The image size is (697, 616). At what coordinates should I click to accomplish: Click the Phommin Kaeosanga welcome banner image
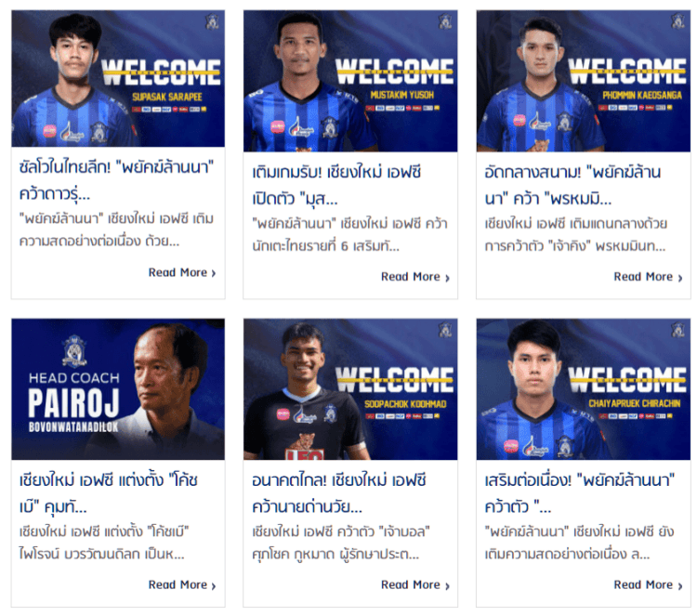(x=584, y=81)
